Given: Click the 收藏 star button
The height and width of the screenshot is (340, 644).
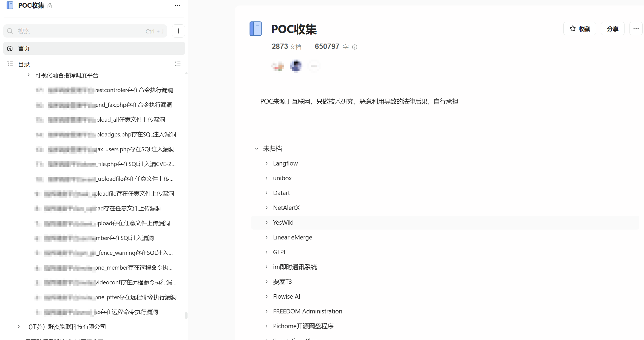Looking at the screenshot, I should tap(580, 28).
